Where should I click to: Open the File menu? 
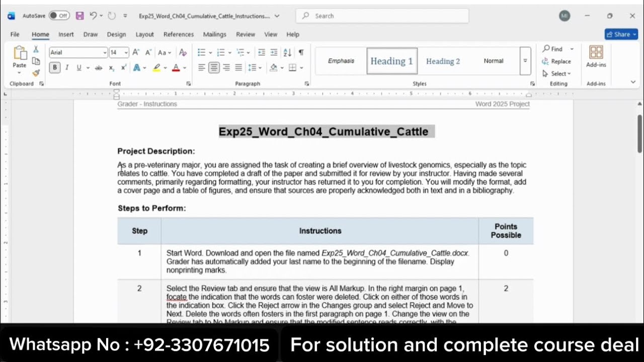(15, 34)
